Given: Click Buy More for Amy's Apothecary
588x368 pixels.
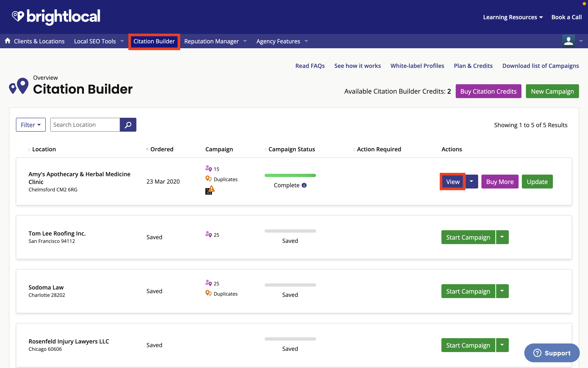Looking at the screenshot, I should 500,182.
